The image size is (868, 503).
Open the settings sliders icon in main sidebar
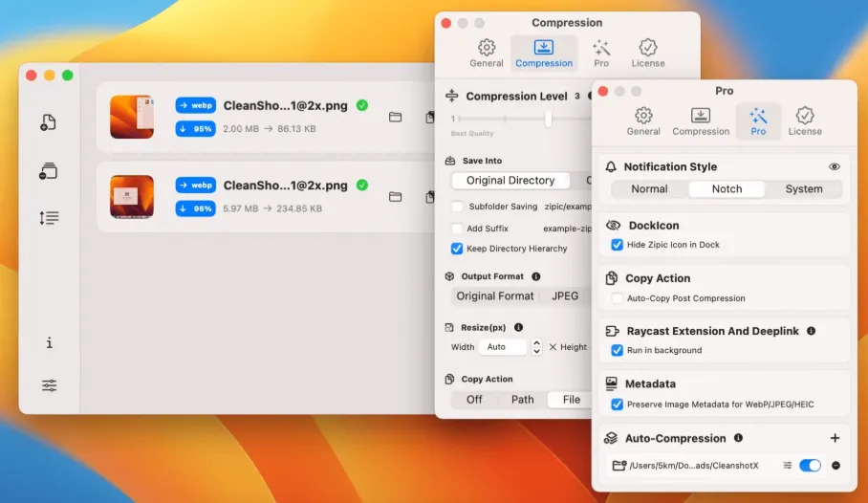pyautogui.click(x=50, y=385)
